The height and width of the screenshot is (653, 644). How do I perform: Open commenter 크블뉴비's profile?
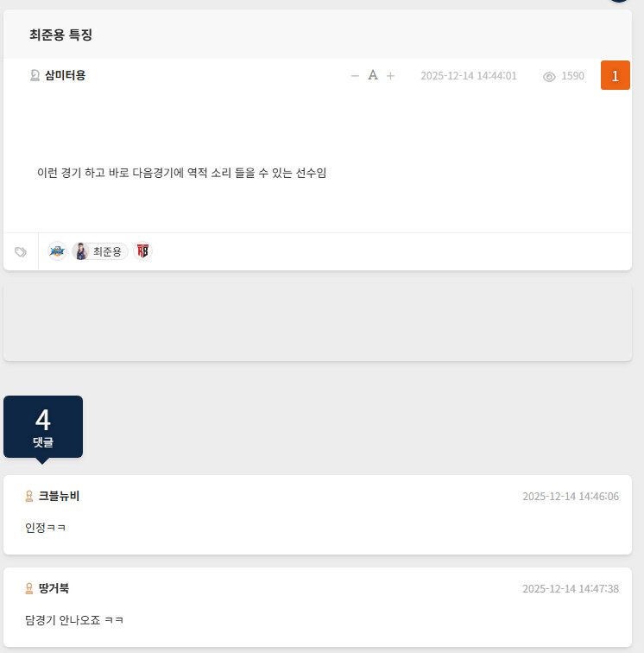[59, 496]
